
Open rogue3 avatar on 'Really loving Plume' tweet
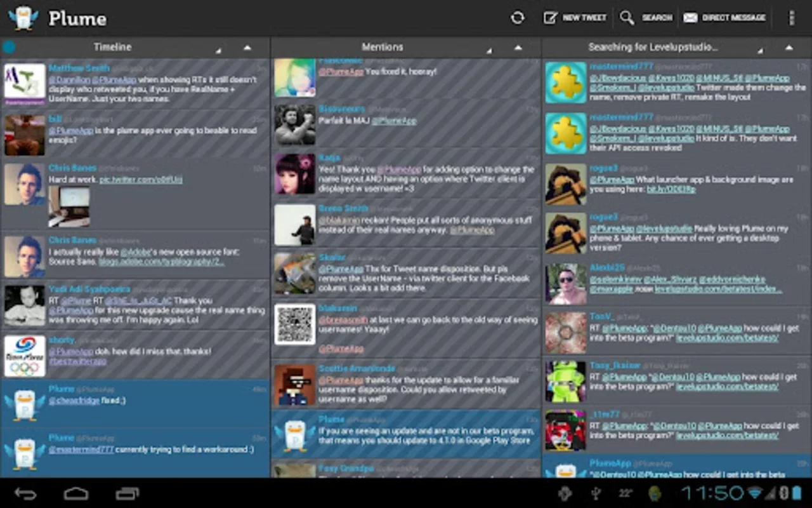pos(566,233)
